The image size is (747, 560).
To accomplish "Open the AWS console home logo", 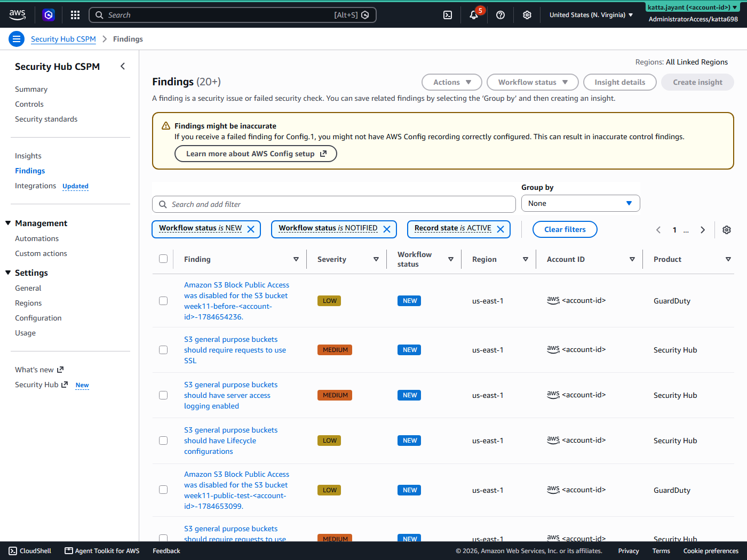I will point(18,15).
